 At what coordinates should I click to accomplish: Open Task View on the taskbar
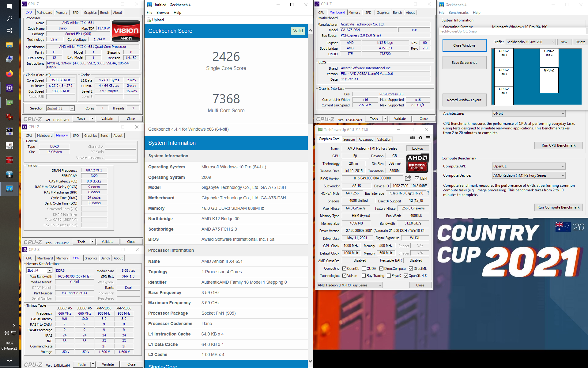(9, 31)
